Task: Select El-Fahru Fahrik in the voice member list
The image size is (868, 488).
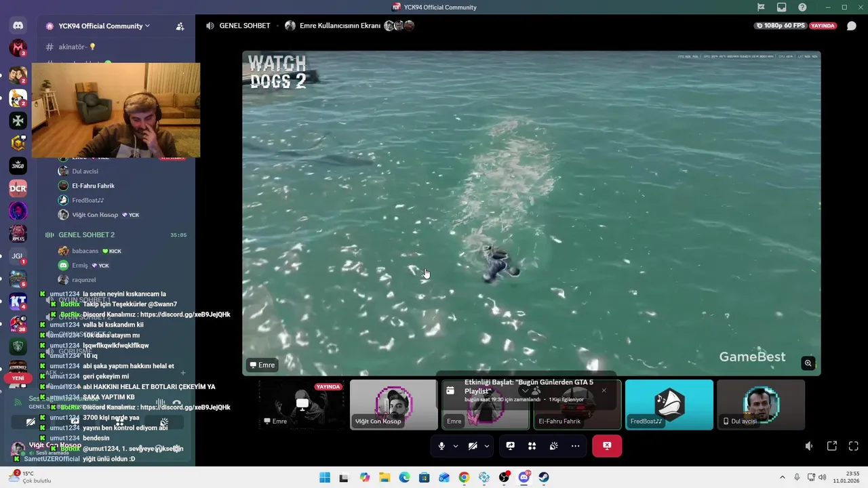Action: point(93,186)
